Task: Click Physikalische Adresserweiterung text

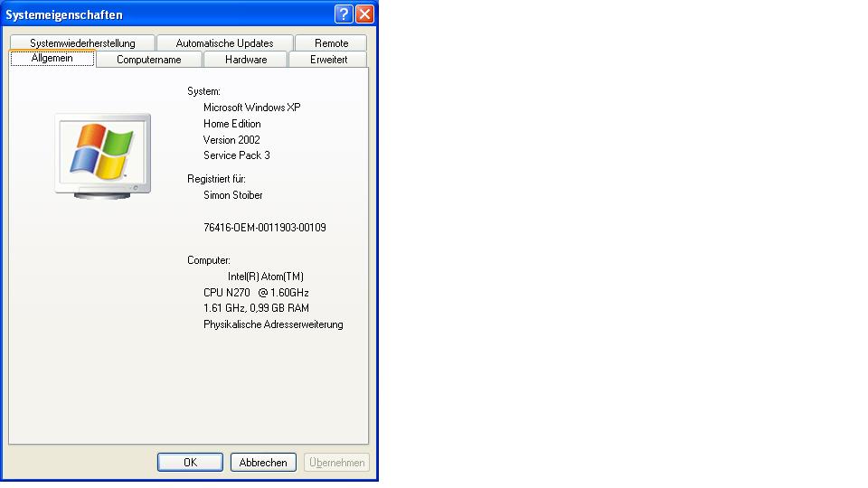Action: pos(273,324)
